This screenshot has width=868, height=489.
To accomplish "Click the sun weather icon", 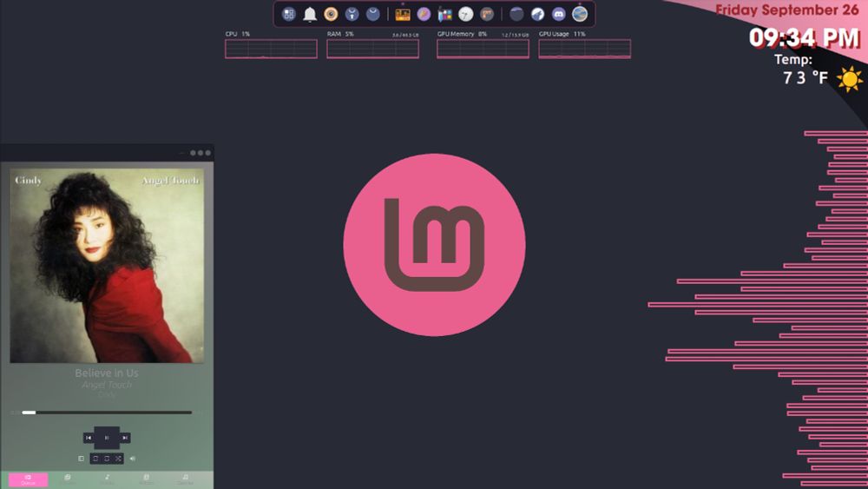I will click(x=849, y=79).
